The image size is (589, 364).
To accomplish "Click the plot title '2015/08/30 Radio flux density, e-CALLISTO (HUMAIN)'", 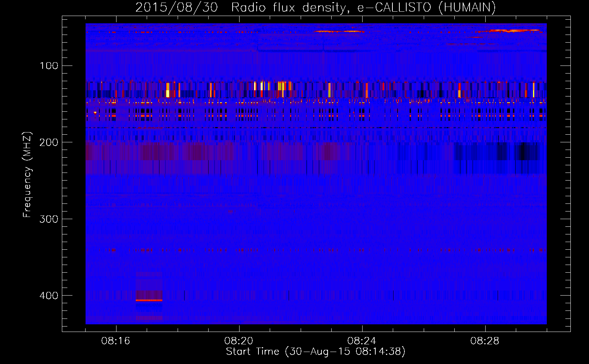I will pyautogui.click(x=315, y=7).
